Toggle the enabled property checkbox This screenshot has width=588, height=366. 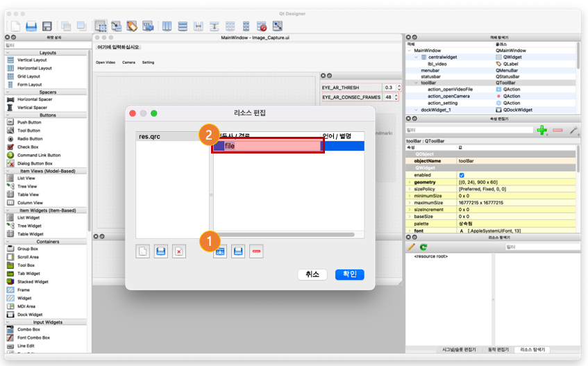pos(462,175)
